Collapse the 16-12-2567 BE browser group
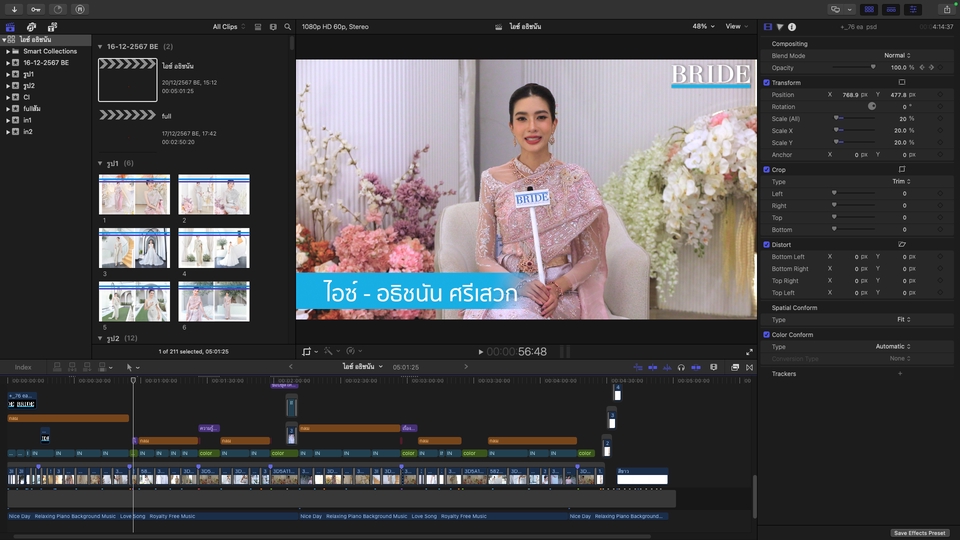Screen dimensions: 960x540 [x=100, y=47]
